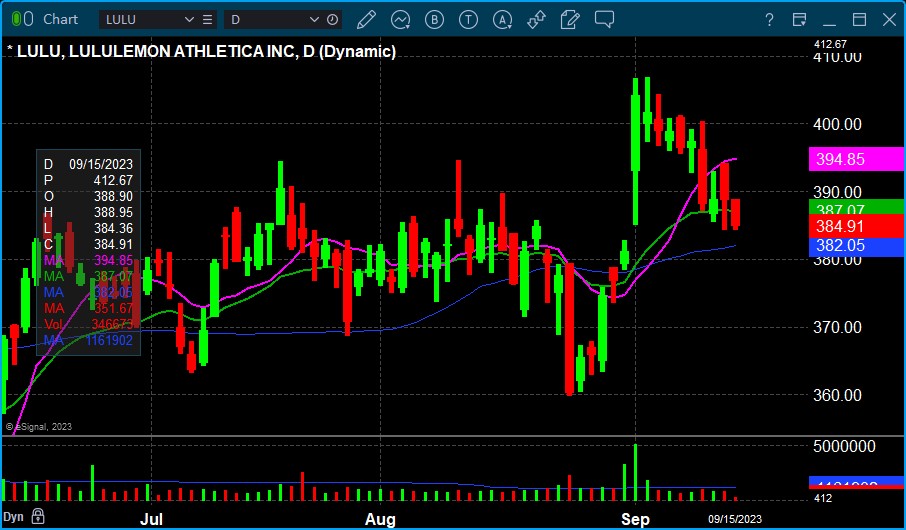906x530 pixels.
Task: Open the symbol list hamburger icon
Action: point(207,19)
